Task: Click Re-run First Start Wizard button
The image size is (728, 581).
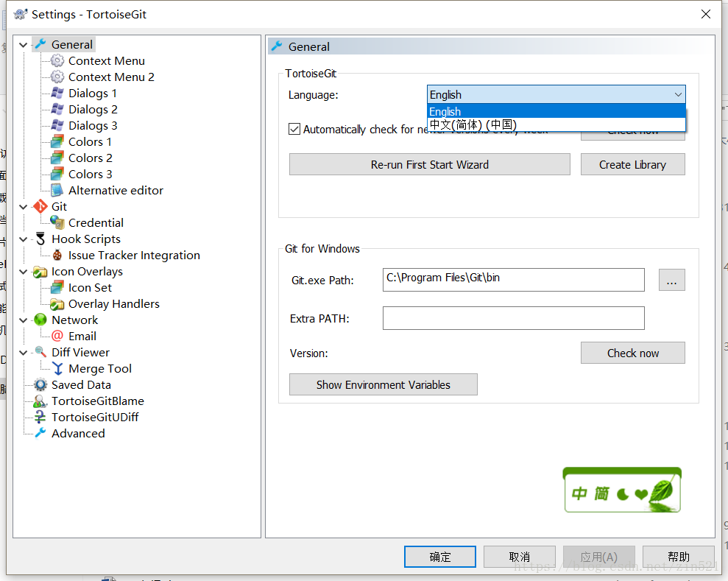Action: [x=429, y=164]
